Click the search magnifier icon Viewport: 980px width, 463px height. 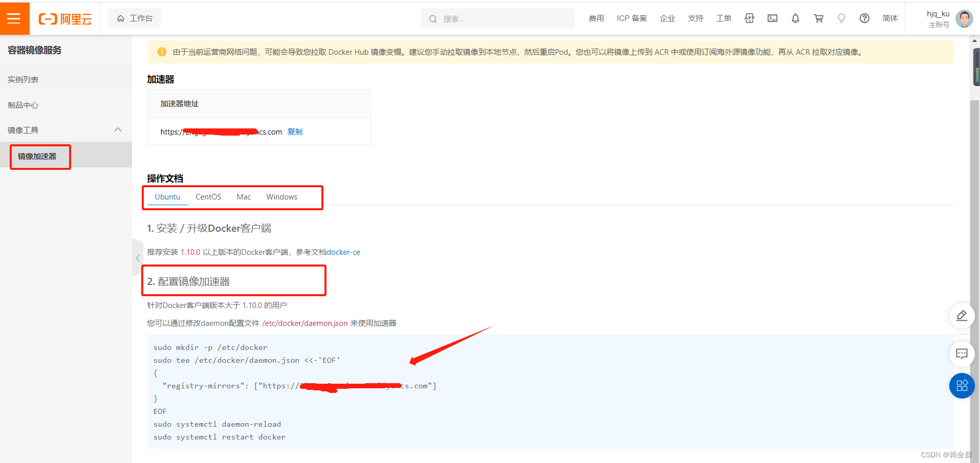[x=433, y=19]
